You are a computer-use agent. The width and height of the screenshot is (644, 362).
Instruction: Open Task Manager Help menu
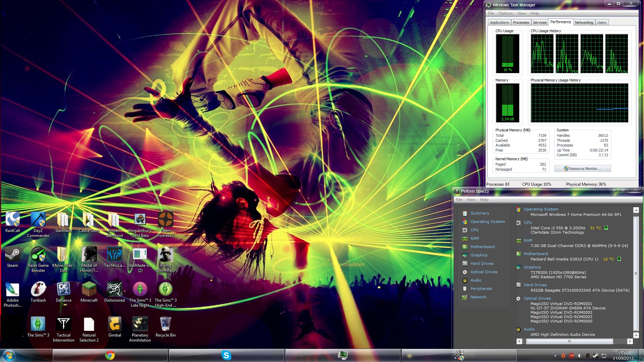pos(535,13)
